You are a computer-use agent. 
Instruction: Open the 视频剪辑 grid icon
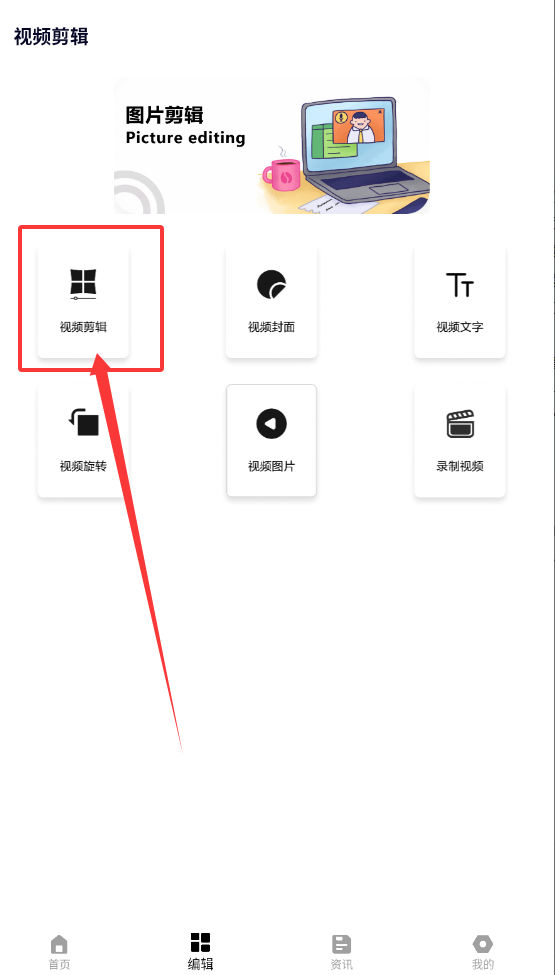tap(83, 285)
